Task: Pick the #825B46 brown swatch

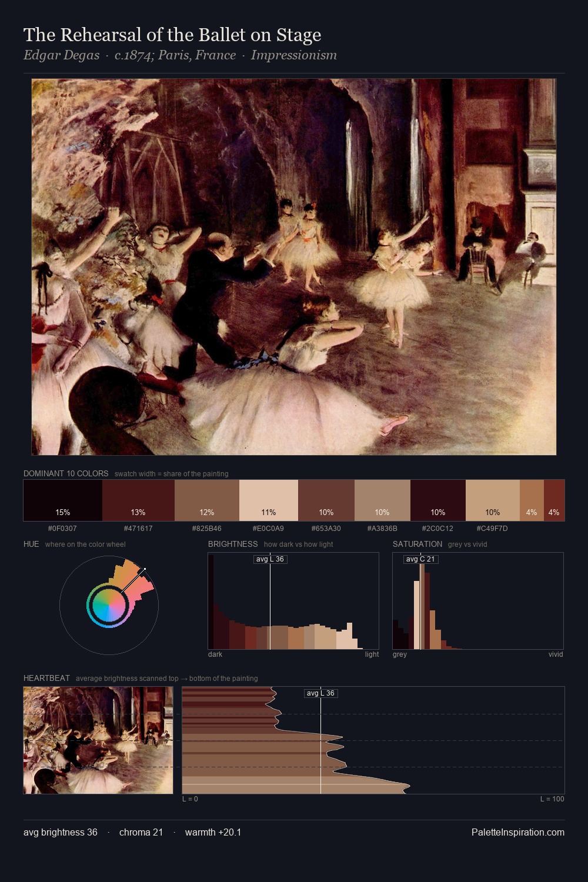Action: [207, 500]
